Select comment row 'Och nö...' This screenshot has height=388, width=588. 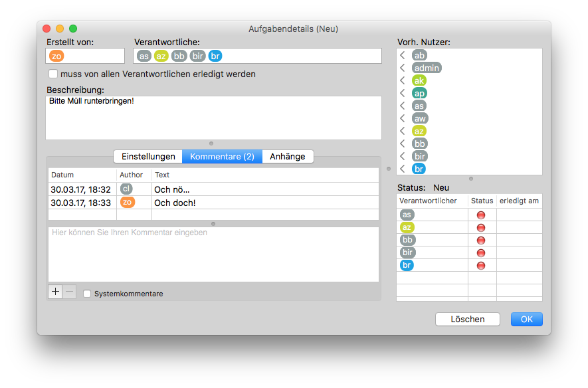pyautogui.click(x=213, y=189)
